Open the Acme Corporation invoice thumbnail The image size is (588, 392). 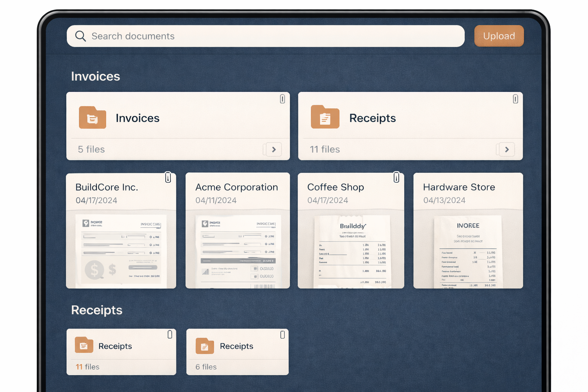tap(237, 249)
